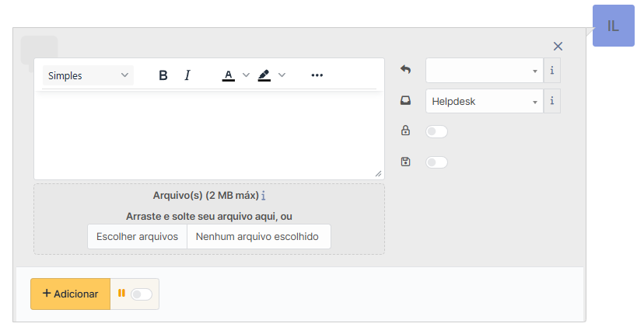Enable the save toggle switch

(x=436, y=162)
